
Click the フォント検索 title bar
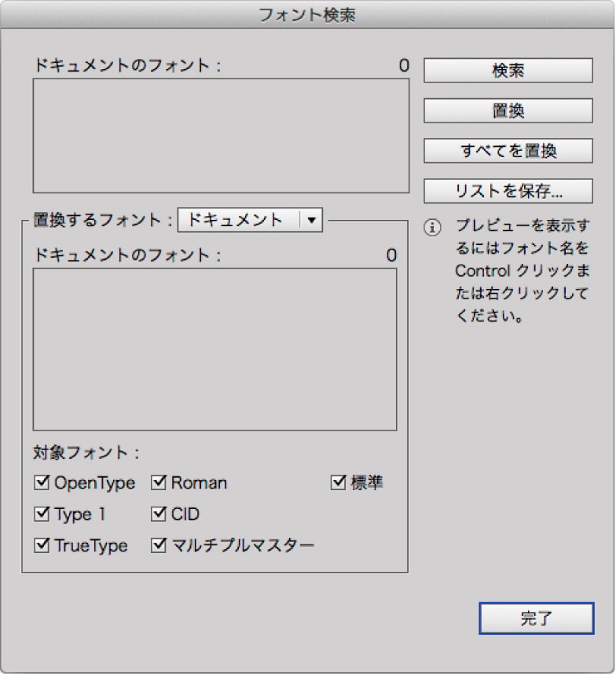pos(308,15)
